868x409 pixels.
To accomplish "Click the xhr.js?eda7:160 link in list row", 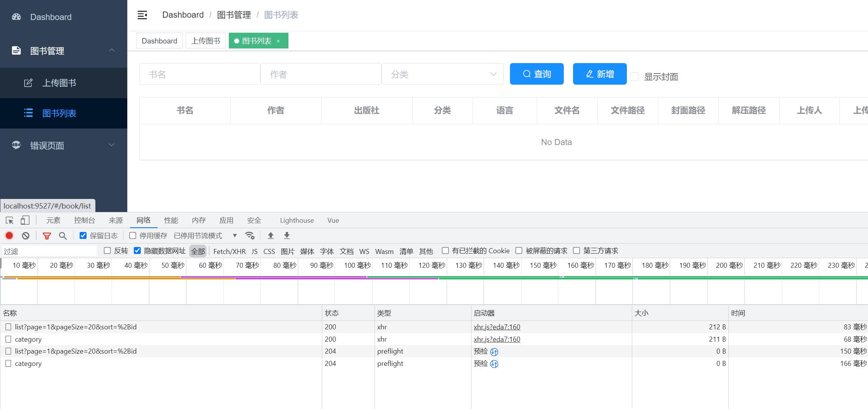I will [497, 327].
